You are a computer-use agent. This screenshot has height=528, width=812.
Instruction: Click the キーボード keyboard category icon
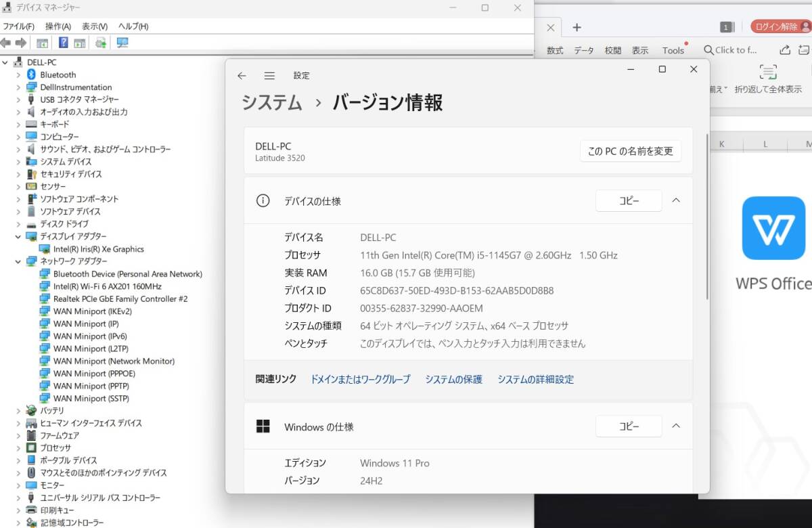tap(31, 125)
